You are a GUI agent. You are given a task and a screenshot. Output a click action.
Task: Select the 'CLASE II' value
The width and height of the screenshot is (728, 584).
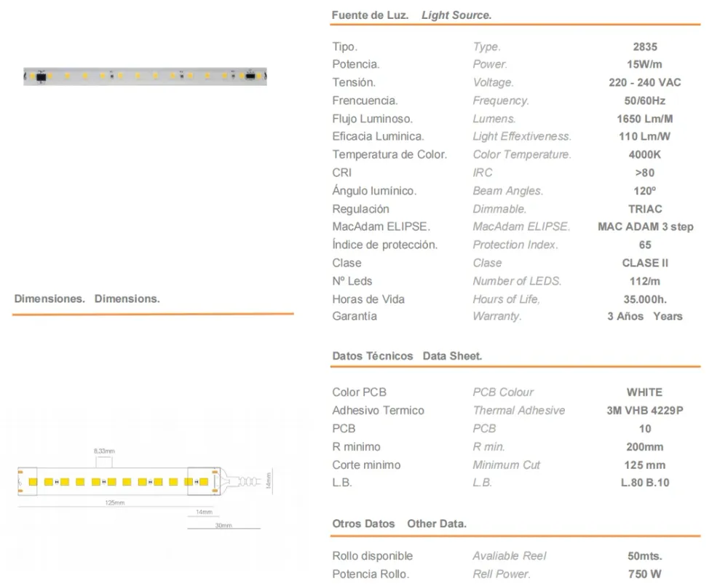tap(645, 263)
